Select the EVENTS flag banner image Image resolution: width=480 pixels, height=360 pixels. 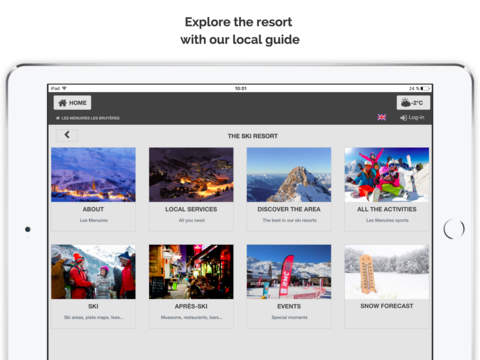[289, 272]
